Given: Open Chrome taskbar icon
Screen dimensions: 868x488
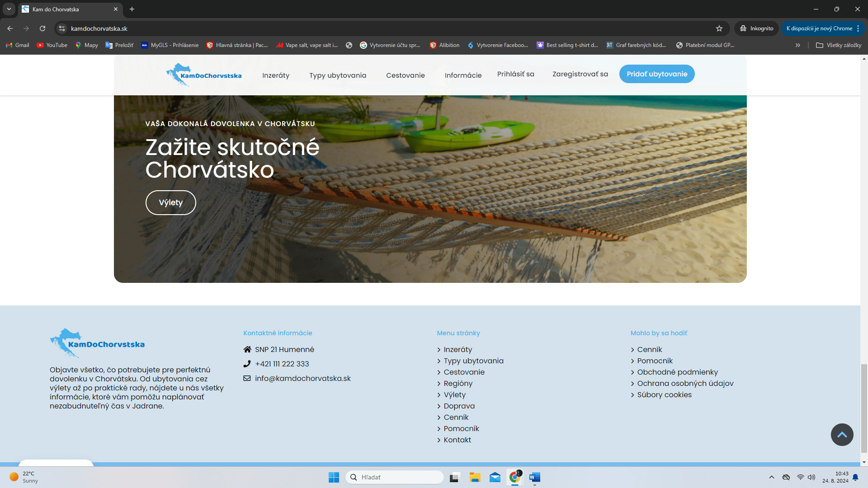Looking at the screenshot, I should pos(515,477).
